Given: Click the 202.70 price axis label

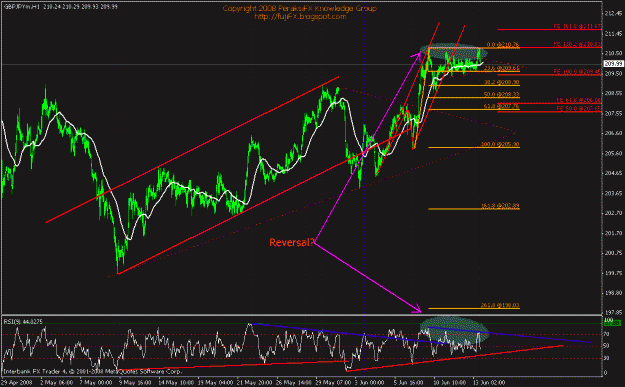Looking at the screenshot, I should [x=613, y=213].
